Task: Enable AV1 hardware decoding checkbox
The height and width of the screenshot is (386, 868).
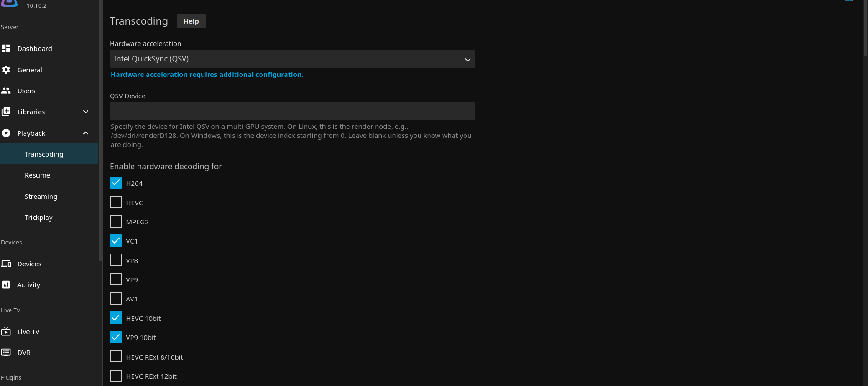Action: point(116,299)
